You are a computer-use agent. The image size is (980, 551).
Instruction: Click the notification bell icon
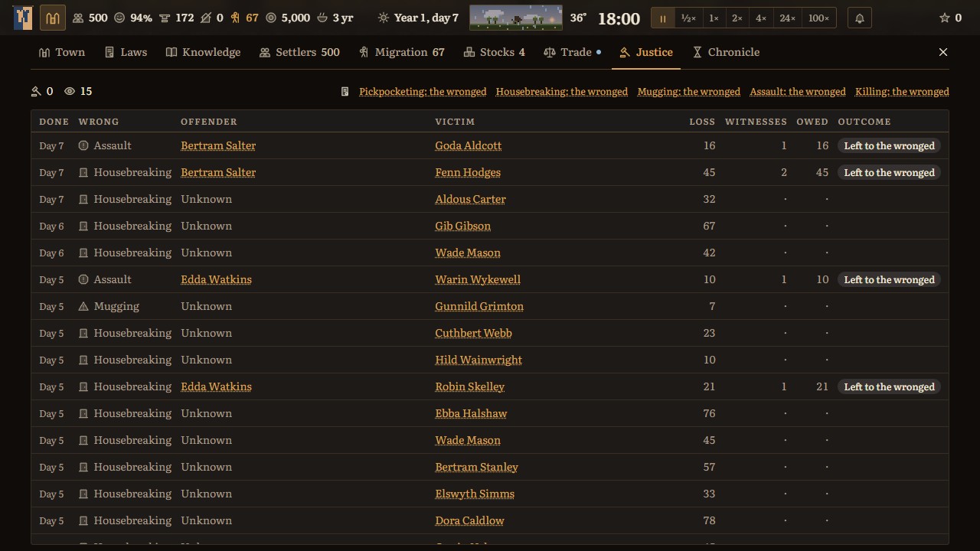coord(860,18)
